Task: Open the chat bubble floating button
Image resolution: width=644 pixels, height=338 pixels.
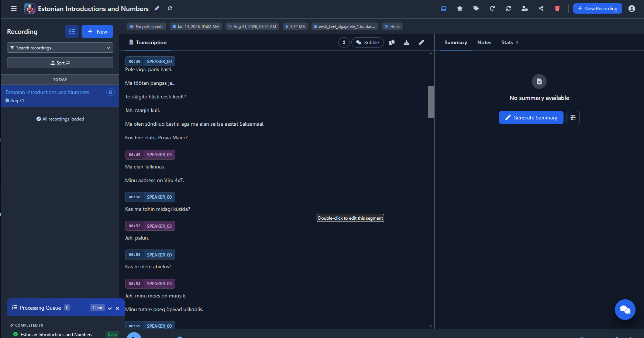Action: click(x=625, y=310)
